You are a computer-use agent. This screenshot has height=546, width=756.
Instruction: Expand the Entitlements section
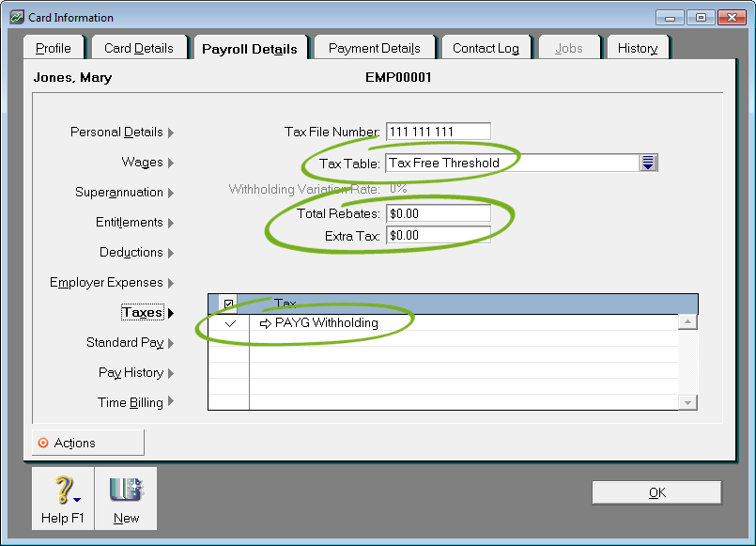[x=173, y=223]
